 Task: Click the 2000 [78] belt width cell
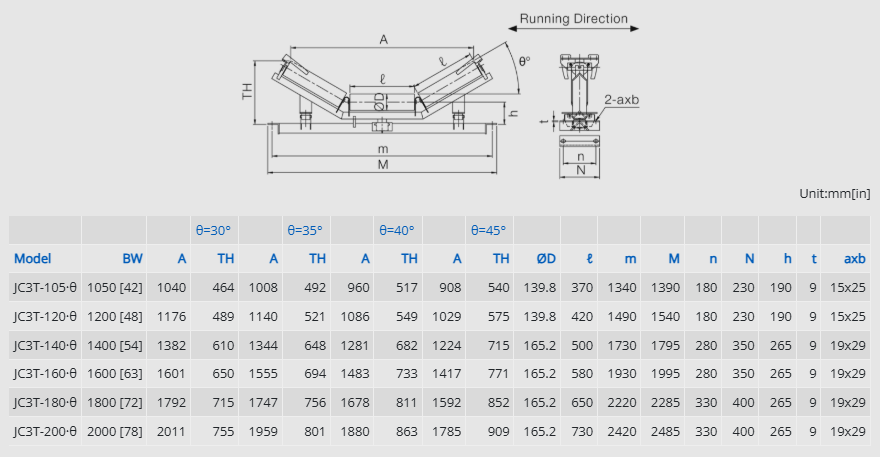point(115,431)
